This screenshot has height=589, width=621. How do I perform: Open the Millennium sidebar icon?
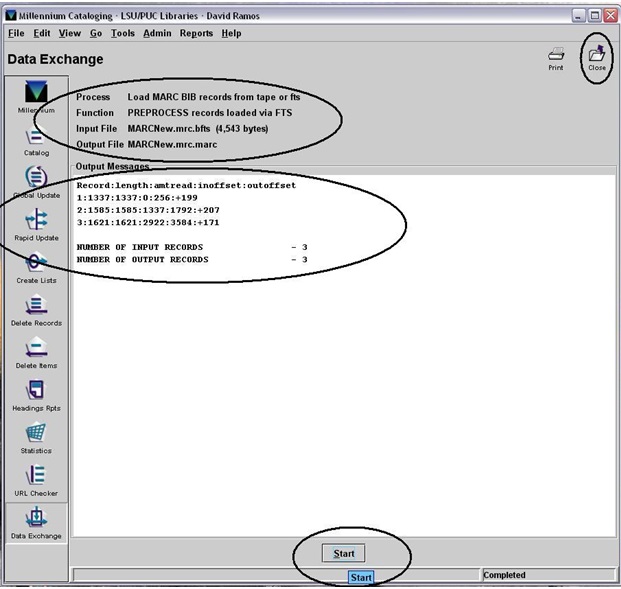point(36,93)
